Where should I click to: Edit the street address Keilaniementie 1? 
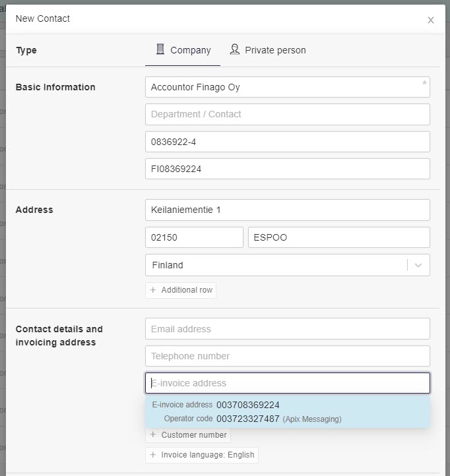[x=288, y=210]
